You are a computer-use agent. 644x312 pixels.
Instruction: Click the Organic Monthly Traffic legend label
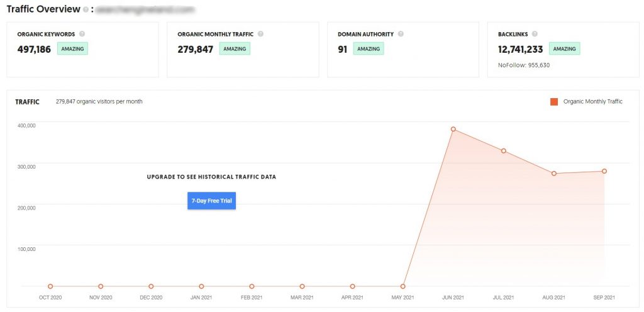tap(592, 102)
